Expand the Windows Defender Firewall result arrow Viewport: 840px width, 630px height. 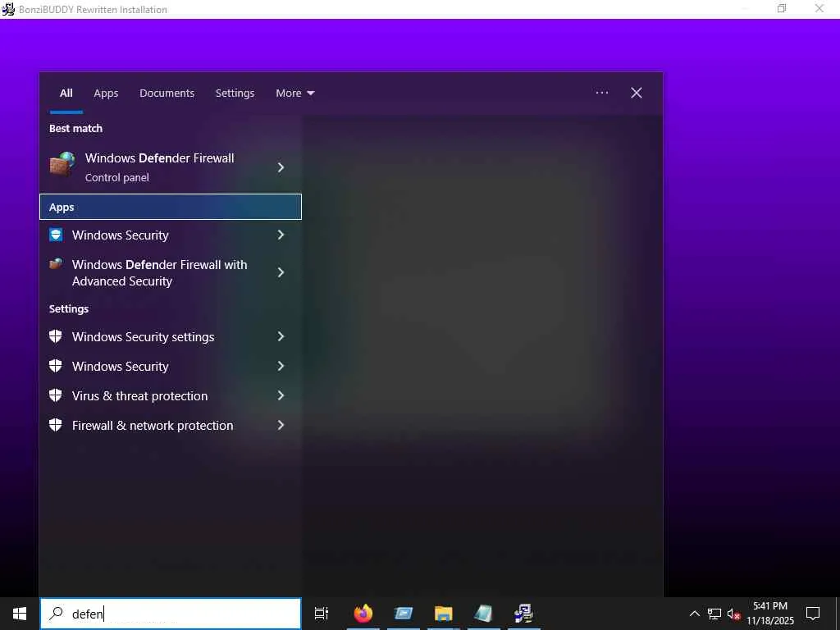[x=281, y=167]
